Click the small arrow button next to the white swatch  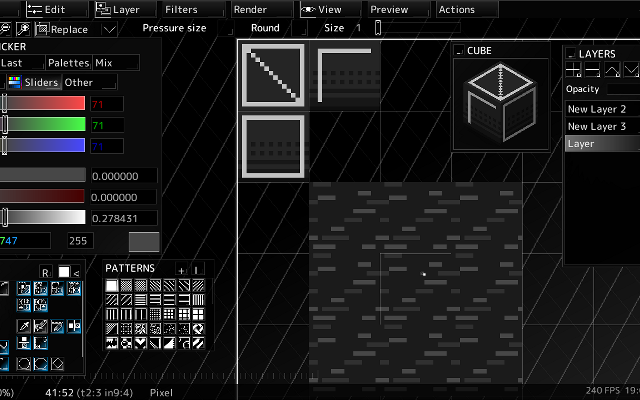76,273
